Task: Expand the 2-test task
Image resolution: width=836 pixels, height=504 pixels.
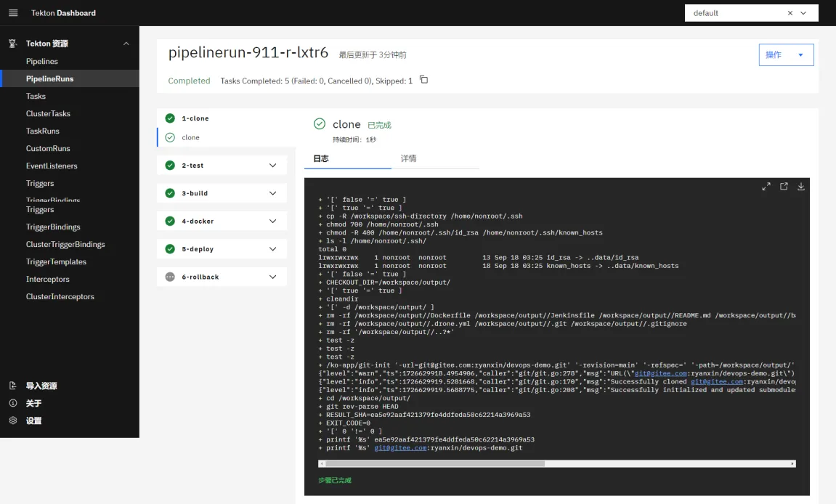Action: [272, 166]
